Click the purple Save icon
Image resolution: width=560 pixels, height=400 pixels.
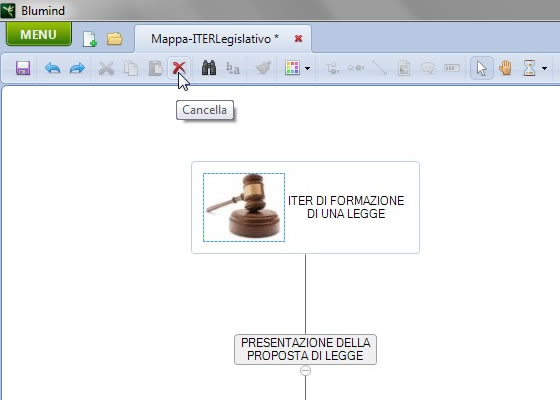(x=23, y=68)
